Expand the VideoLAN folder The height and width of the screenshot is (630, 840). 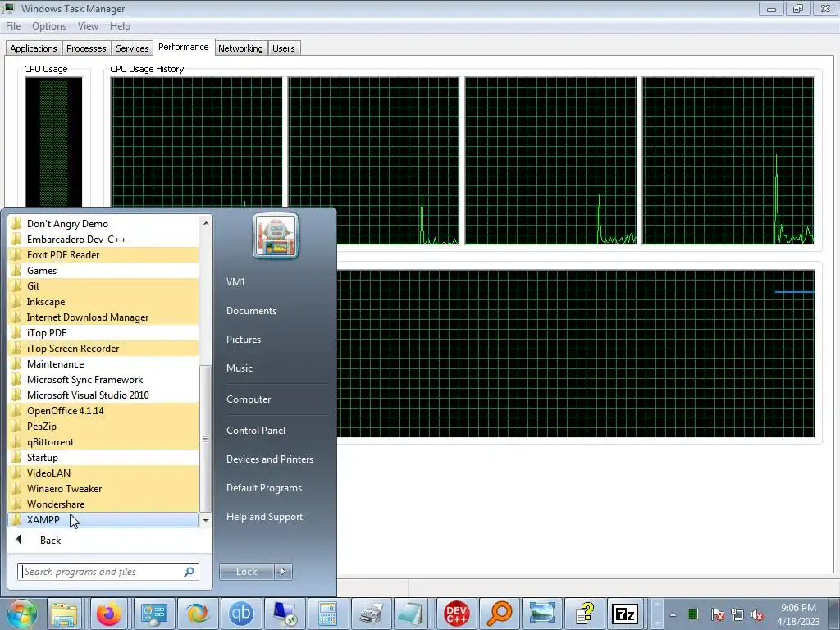103,473
